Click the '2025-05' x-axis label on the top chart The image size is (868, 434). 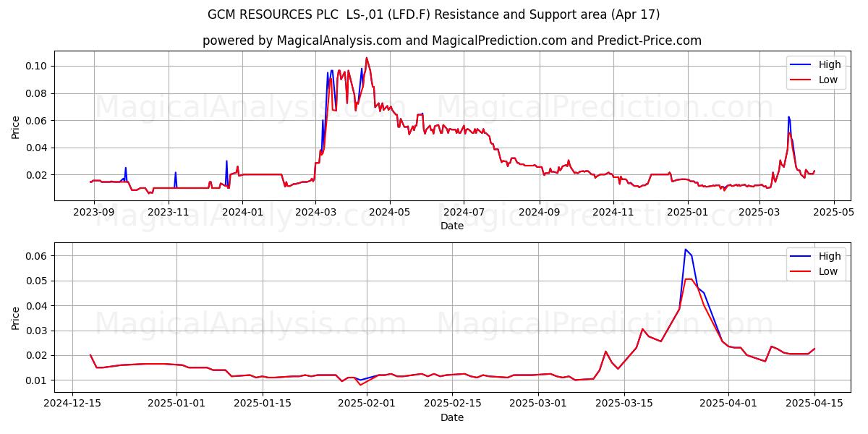[x=833, y=213]
